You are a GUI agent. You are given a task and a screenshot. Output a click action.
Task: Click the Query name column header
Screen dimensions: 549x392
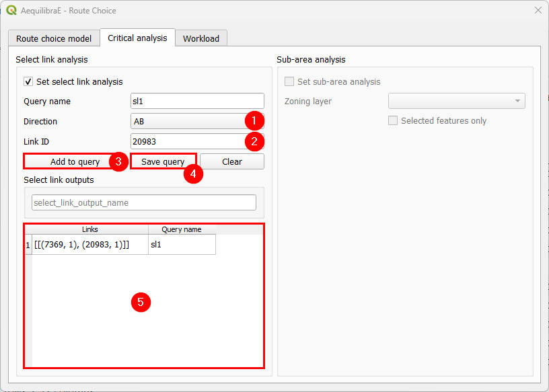tap(182, 229)
